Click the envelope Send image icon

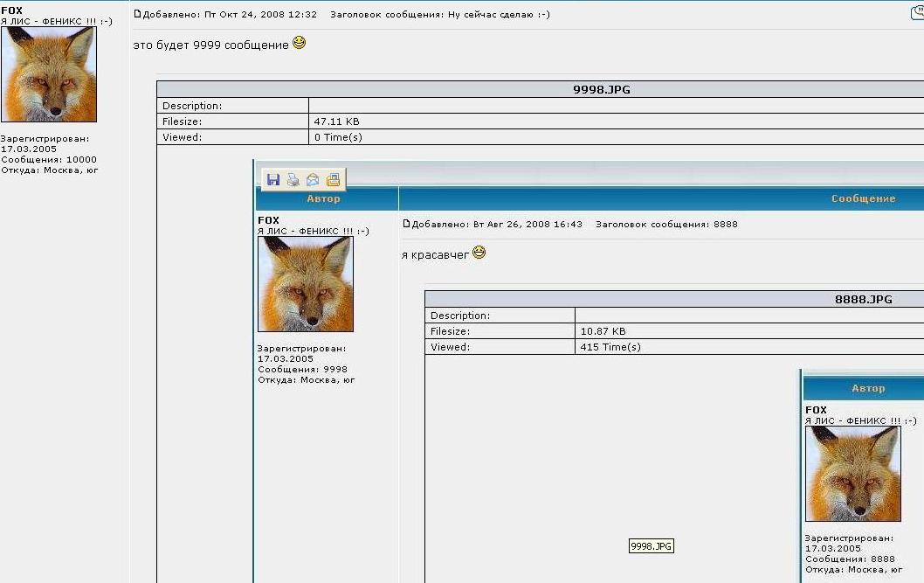[x=313, y=180]
